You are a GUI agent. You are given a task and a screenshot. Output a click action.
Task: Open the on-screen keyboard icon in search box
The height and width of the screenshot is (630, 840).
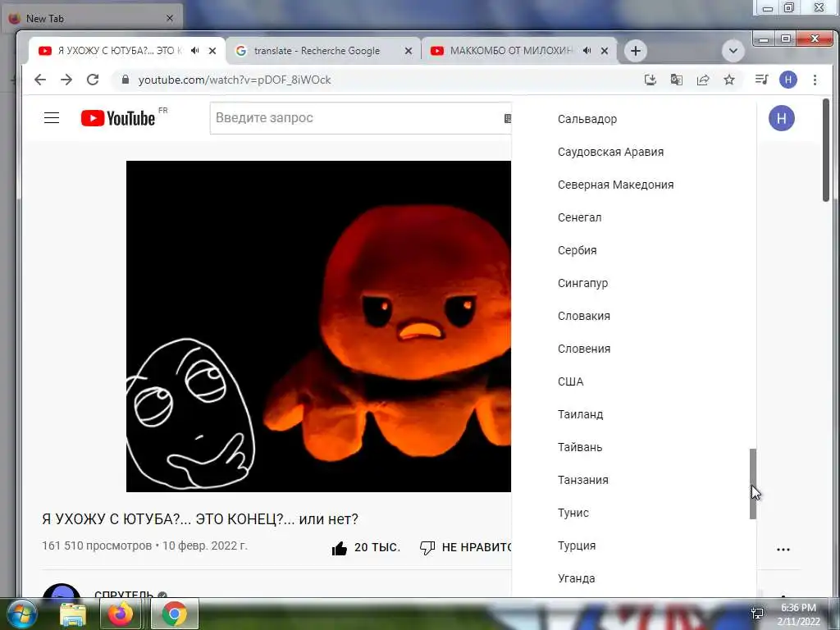[507, 118]
